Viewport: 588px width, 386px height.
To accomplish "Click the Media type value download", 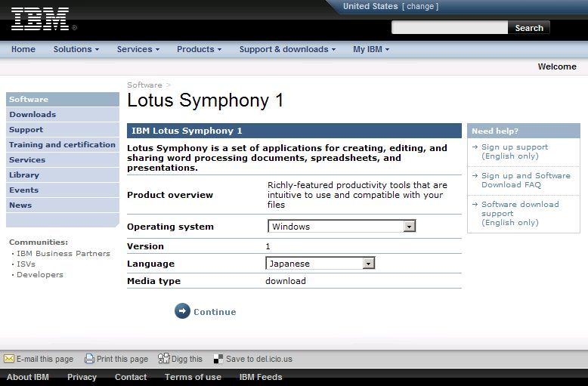I will click(x=286, y=281).
